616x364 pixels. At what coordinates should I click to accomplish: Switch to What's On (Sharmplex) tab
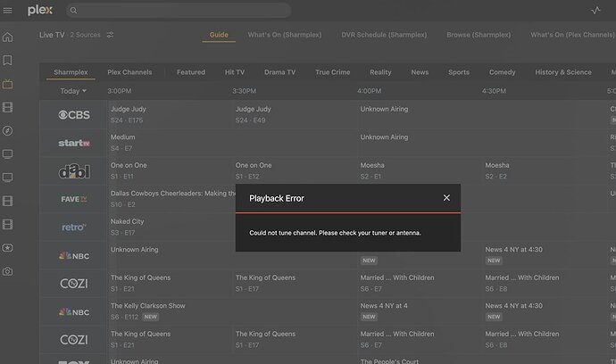click(x=285, y=35)
